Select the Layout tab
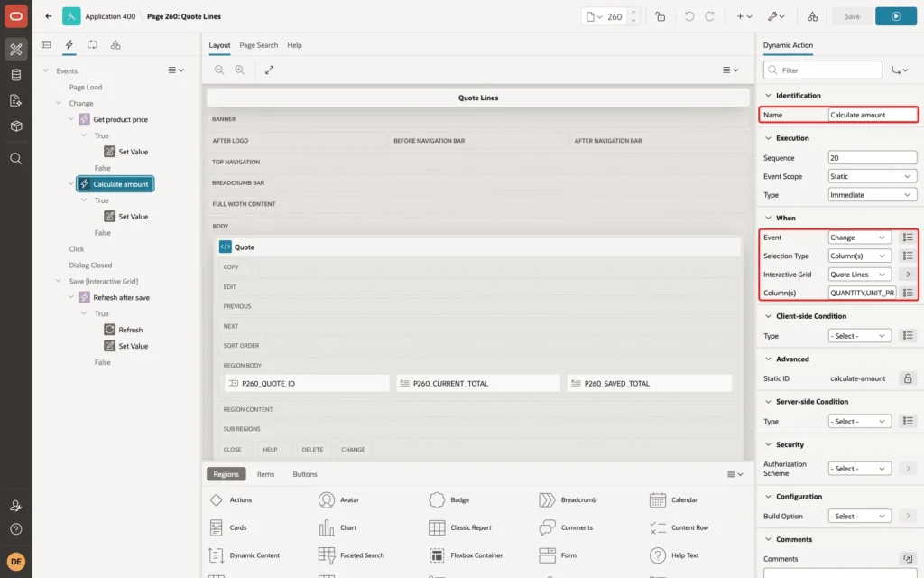Viewport: 924px width, 578px height. coord(219,45)
